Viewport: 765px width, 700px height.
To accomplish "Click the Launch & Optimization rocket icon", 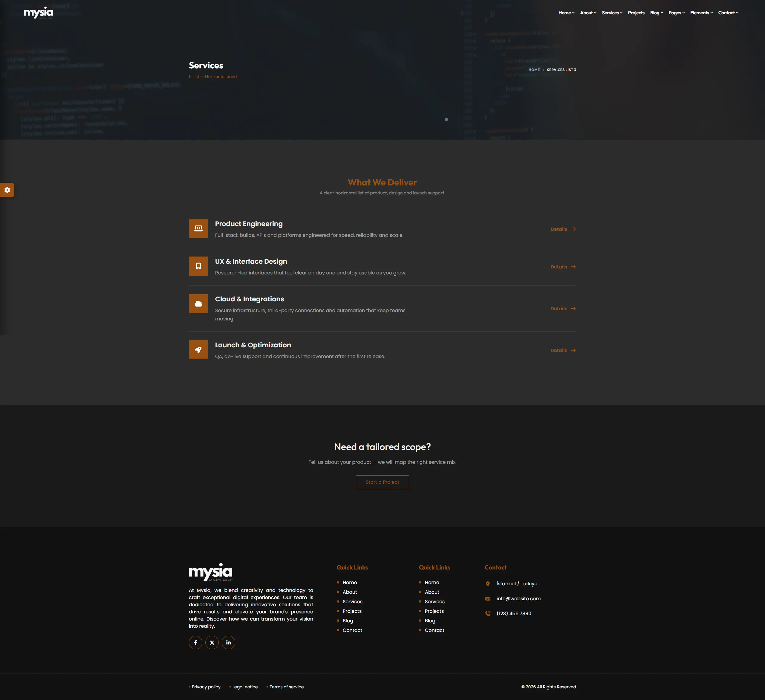I will click(x=198, y=350).
